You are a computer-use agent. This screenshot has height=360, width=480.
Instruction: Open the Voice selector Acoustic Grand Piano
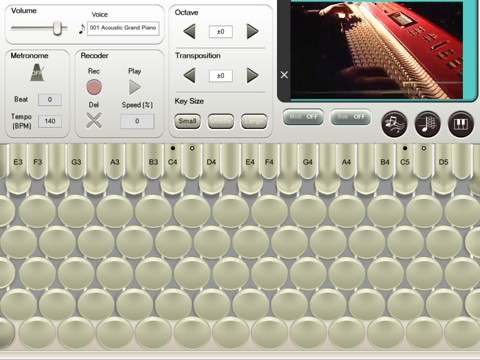point(123,28)
